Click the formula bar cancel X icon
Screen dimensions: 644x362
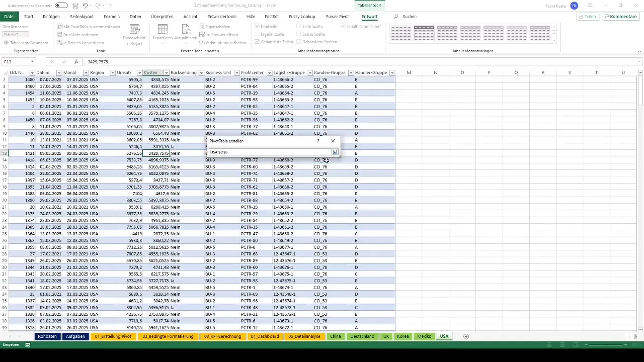point(52,62)
